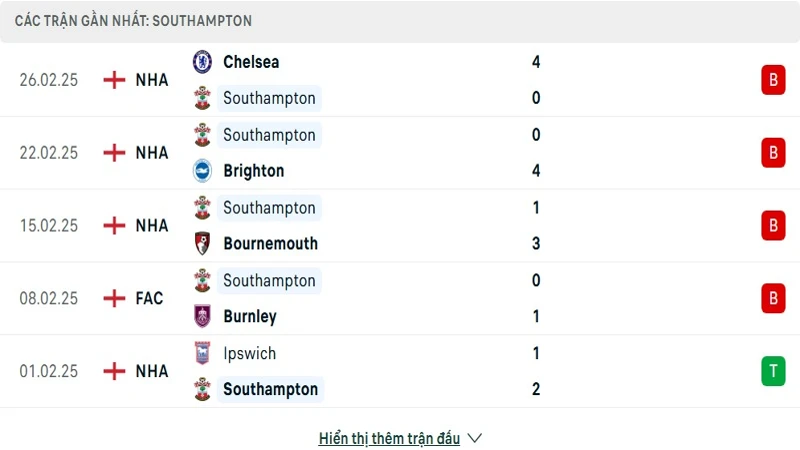Click the Chelsea club crest icon
Viewport: 800px width, 450px height.
202,62
